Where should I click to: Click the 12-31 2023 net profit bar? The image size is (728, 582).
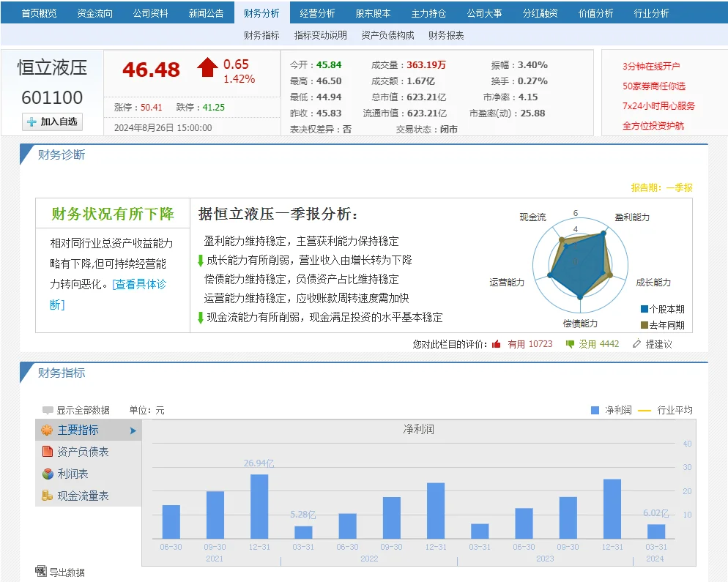coord(612,509)
